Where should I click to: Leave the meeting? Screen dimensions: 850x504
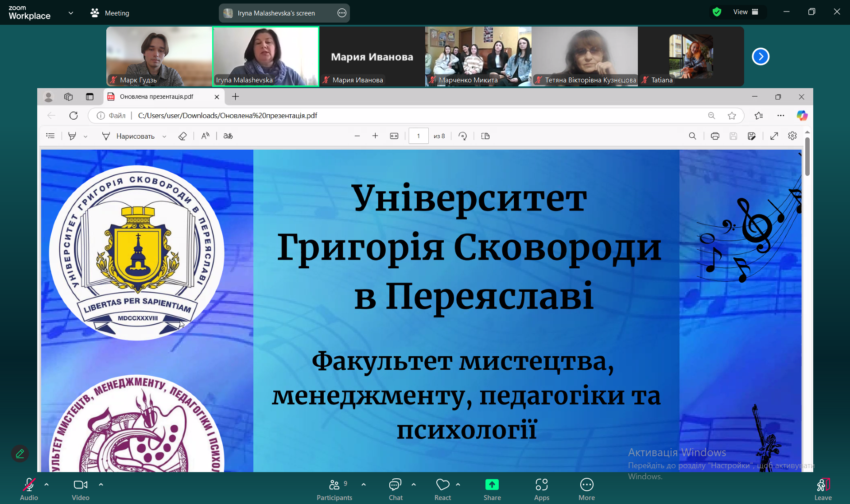823,489
